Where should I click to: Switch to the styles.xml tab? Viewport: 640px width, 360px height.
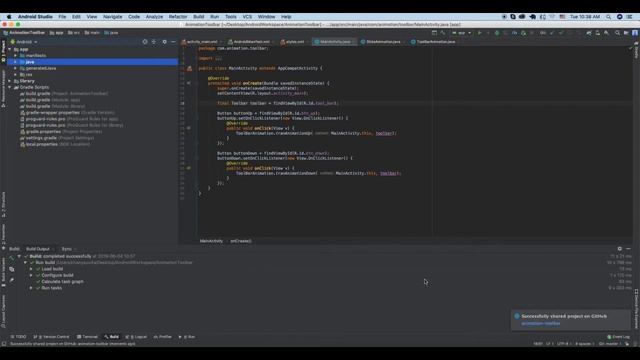tap(293, 42)
